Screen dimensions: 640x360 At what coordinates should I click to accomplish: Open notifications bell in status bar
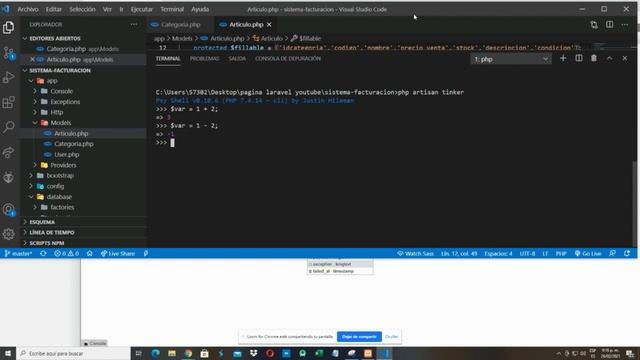coord(627,253)
